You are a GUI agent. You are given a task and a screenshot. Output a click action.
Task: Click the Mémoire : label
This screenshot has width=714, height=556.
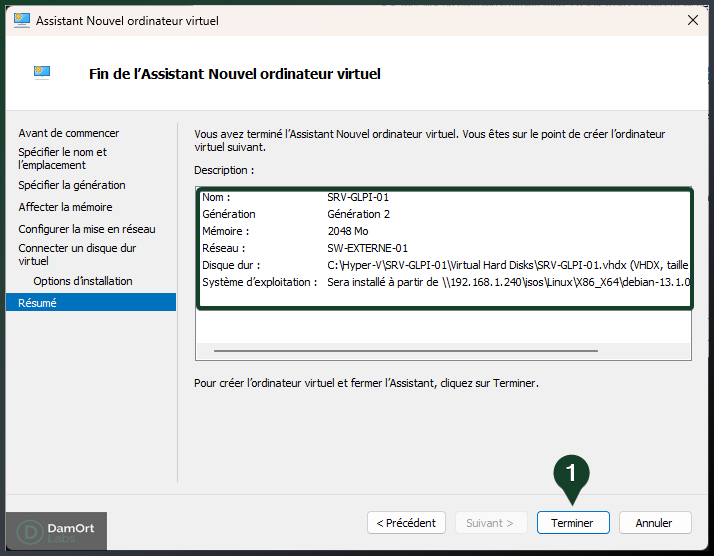[x=226, y=231]
